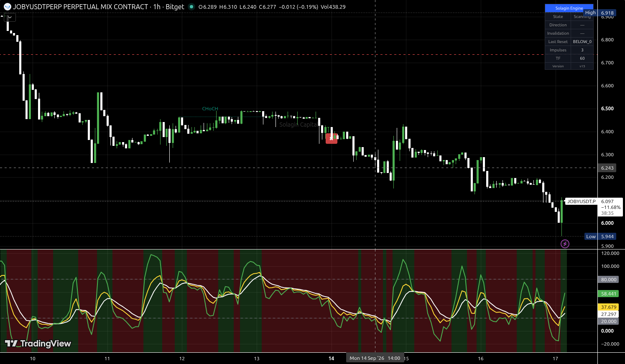Click the high value H6.310
This screenshot has height=364, width=625.
pyautogui.click(x=228, y=7)
